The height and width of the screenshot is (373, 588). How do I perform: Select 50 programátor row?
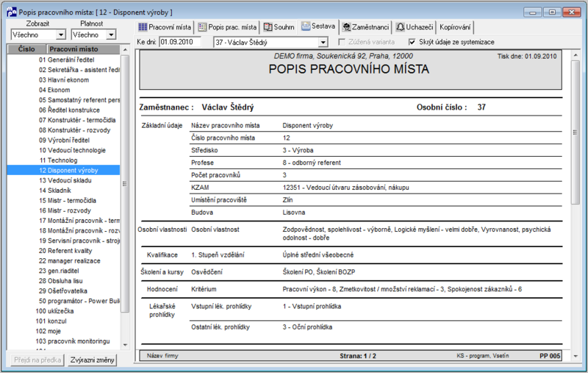tap(64, 301)
